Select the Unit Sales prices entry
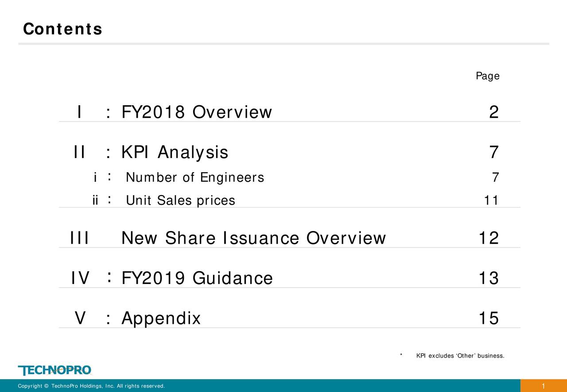 coord(180,201)
